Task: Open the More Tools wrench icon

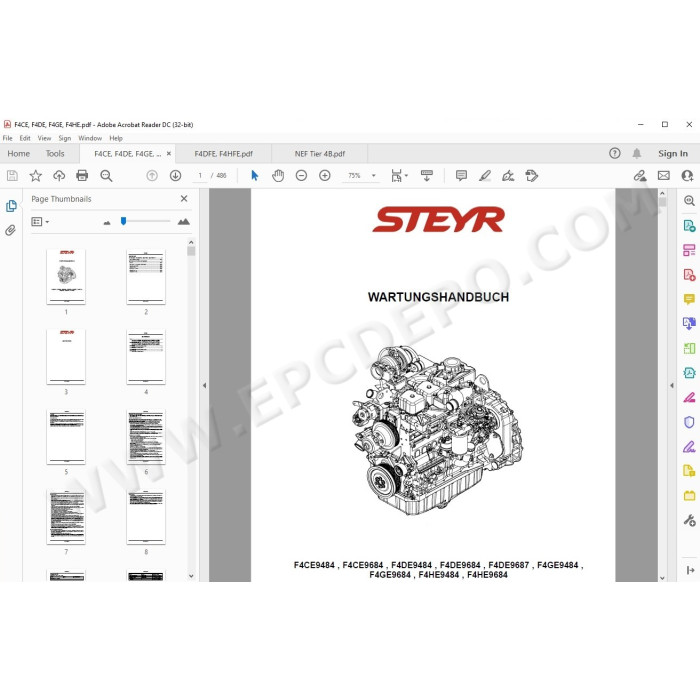Action: tap(689, 520)
